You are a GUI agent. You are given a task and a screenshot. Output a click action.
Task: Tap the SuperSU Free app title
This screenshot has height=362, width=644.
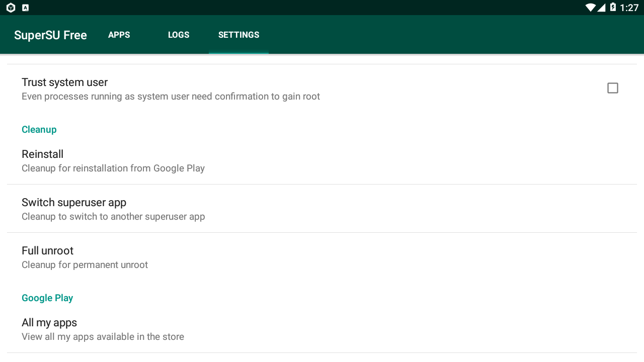point(50,35)
